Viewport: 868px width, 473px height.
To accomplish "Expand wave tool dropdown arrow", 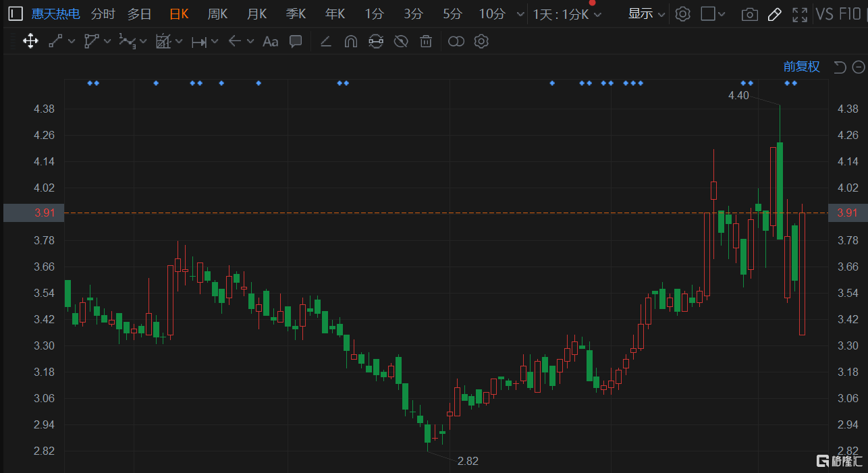I will 143,42.
